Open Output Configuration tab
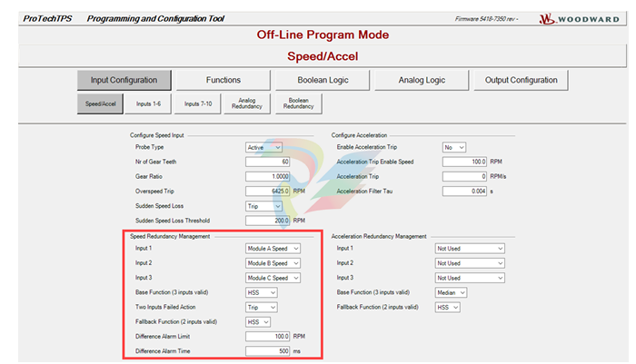Viewport: 636px width, 364px height. [521, 80]
